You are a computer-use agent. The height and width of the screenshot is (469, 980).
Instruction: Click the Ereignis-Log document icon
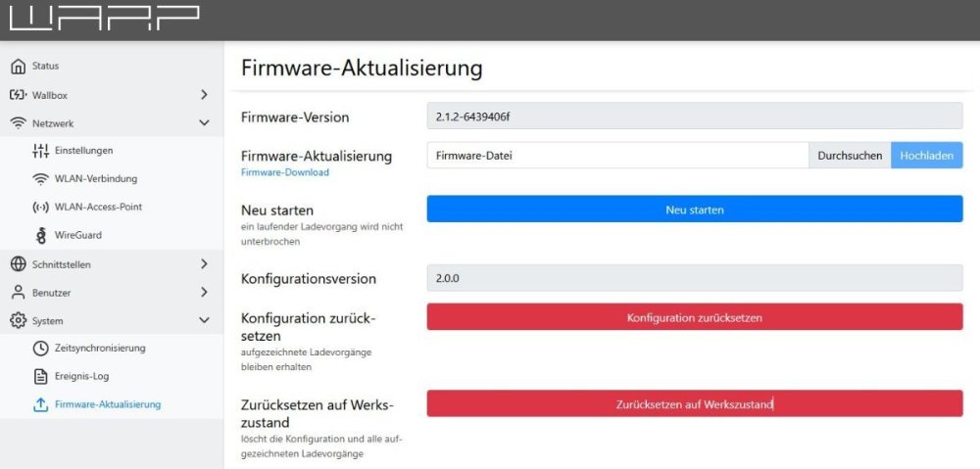pos(40,376)
